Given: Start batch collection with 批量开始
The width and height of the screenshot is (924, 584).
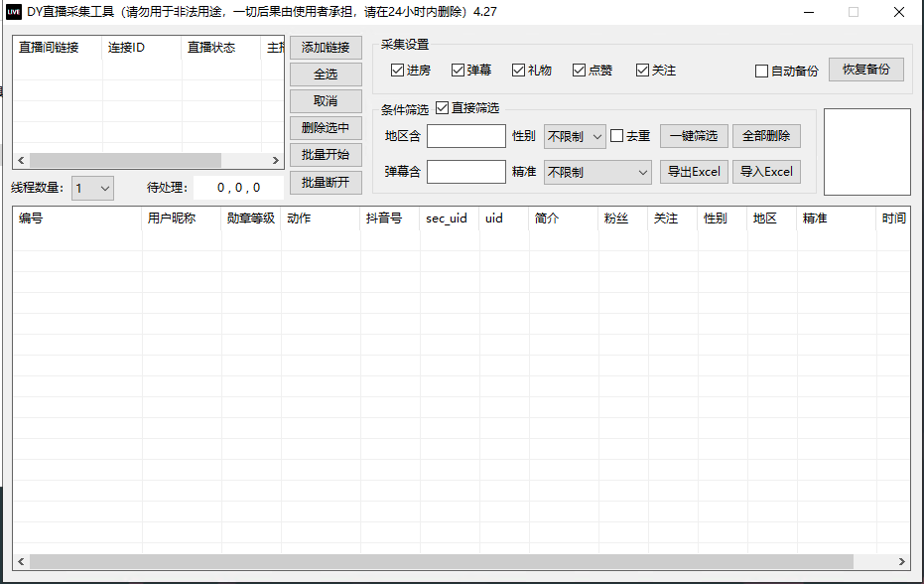Looking at the screenshot, I should click(325, 155).
